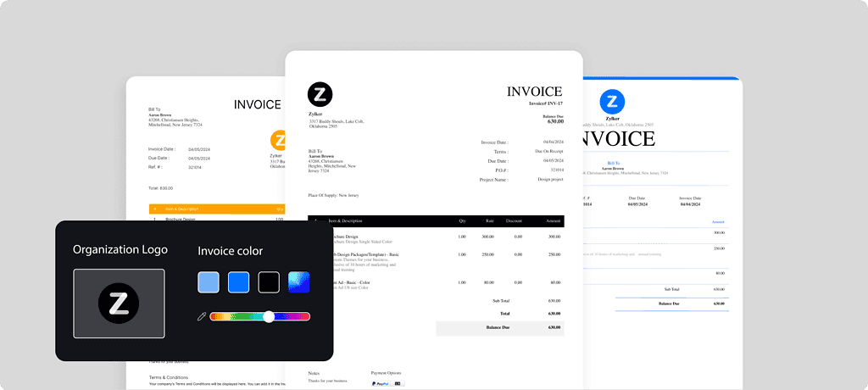Click "Zylker" under the blue right logo
Image resolution: width=868 pixels, height=390 pixels.
(x=612, y=119)
